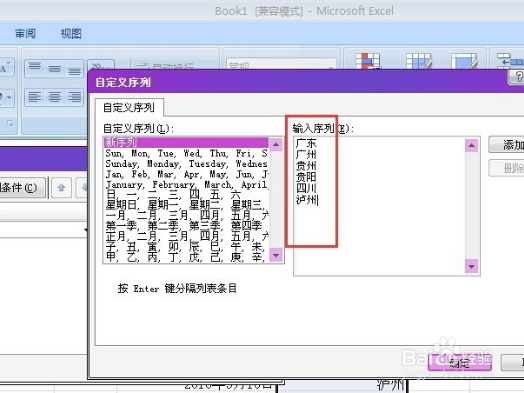Viewport: 524px width, 393px height.
Task: Click the 添加 button
Action: [507, 145]
